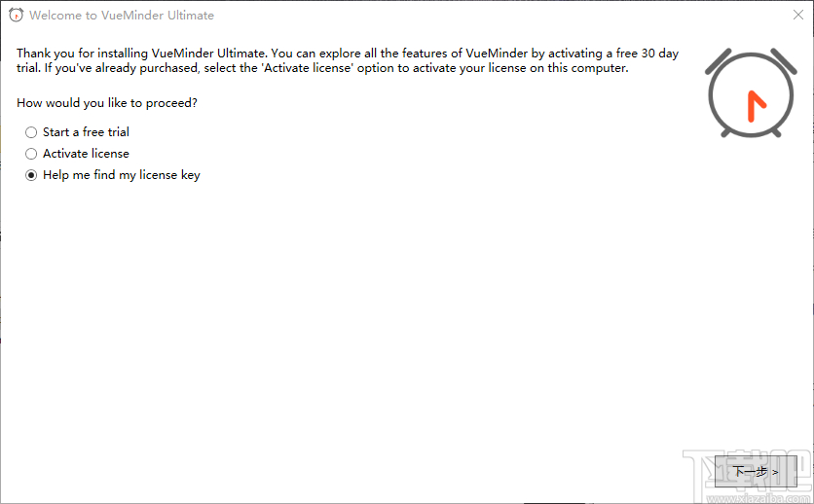Choose the 'Activate license' radio option
The height and width of the screenshot is (504, 814).
pyautogui.click(x=32, y=154)
